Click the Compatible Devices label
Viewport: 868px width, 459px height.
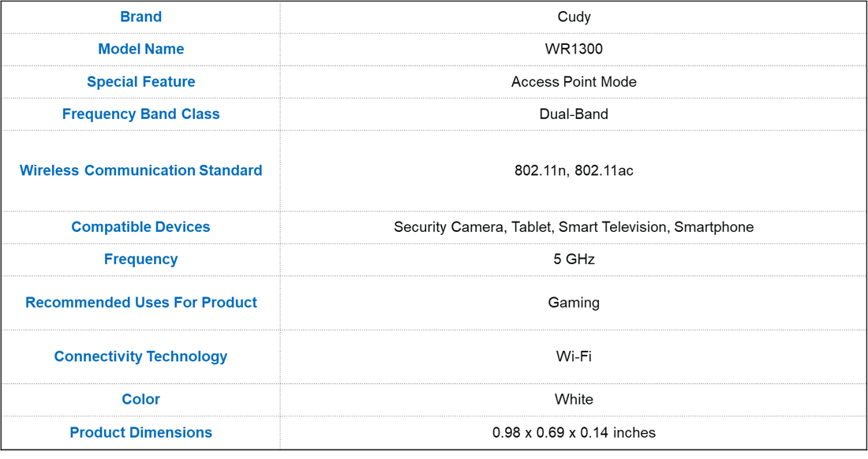[x=140, y=226]
